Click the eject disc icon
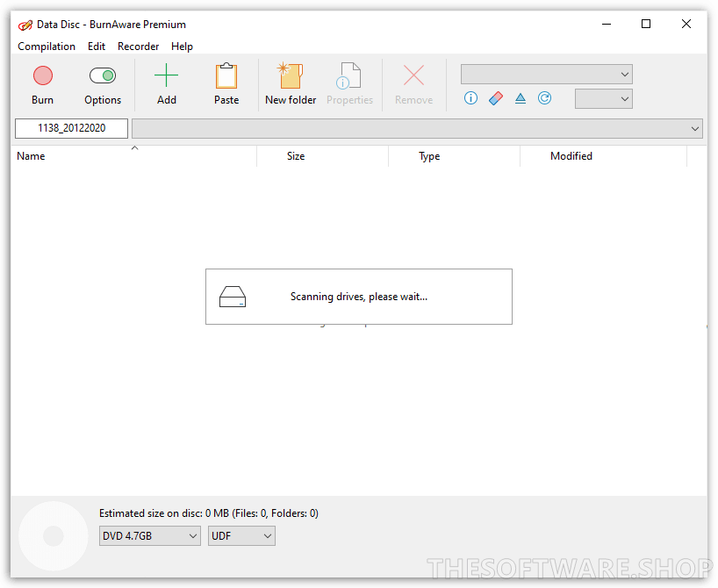 tap(520, 98)
